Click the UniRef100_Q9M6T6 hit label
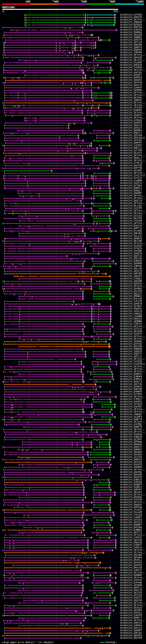Viewport: 146px width, 644px height. pos(131,48)
